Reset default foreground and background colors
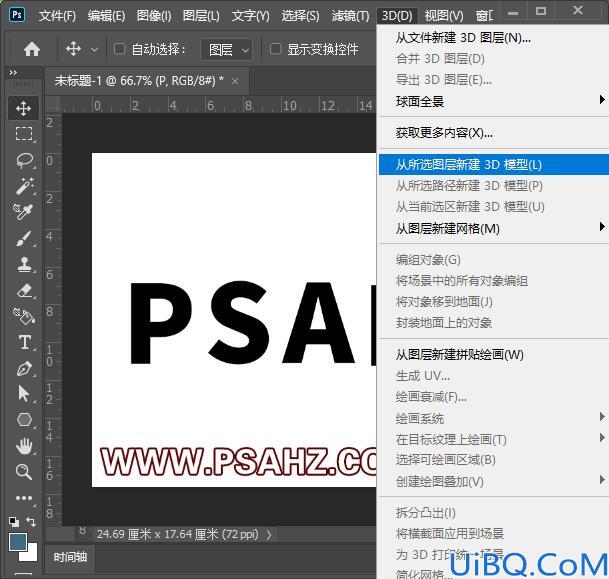Screen dimensions: 609x579 (14, 521)
